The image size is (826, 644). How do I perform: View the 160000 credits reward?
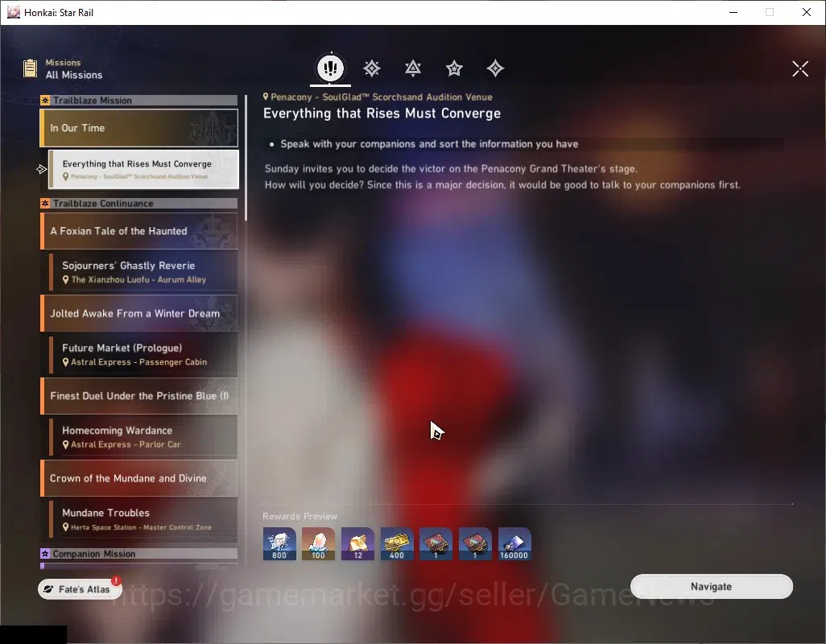click(514, 543)
